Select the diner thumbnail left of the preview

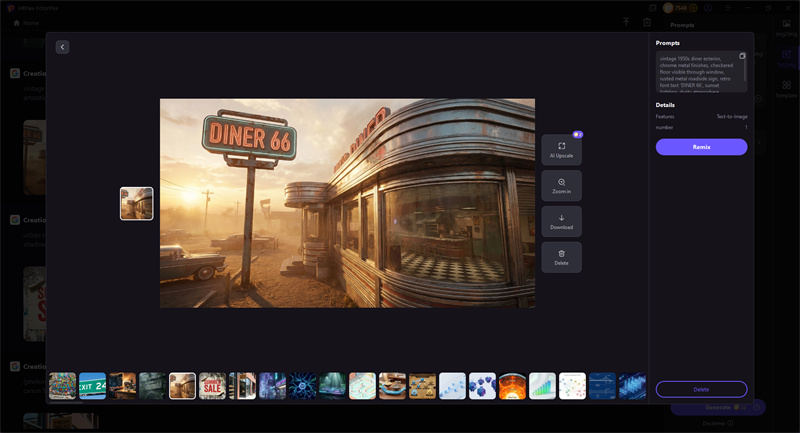point(137,203)
